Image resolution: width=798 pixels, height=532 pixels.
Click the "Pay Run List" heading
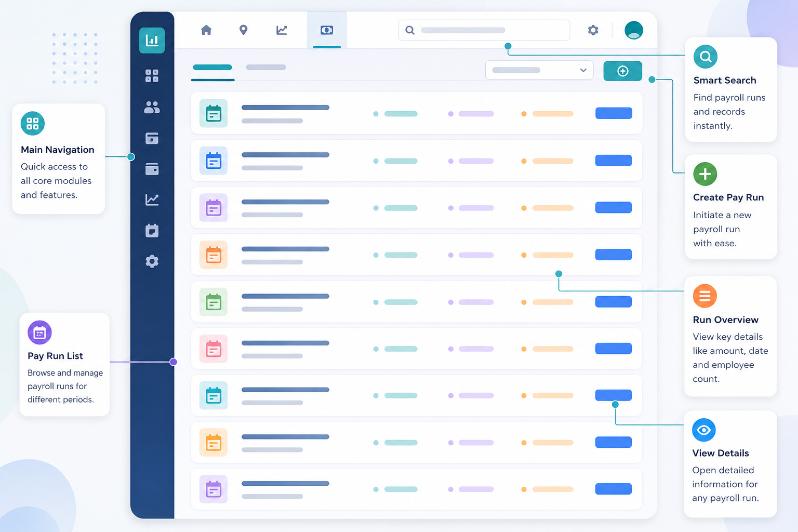click(55, 356)
